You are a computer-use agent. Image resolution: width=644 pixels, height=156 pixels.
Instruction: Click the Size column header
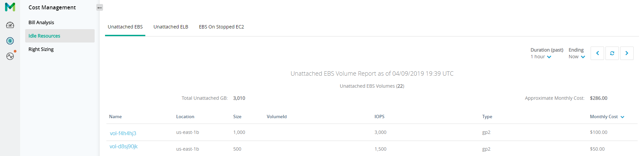[237, 117]
